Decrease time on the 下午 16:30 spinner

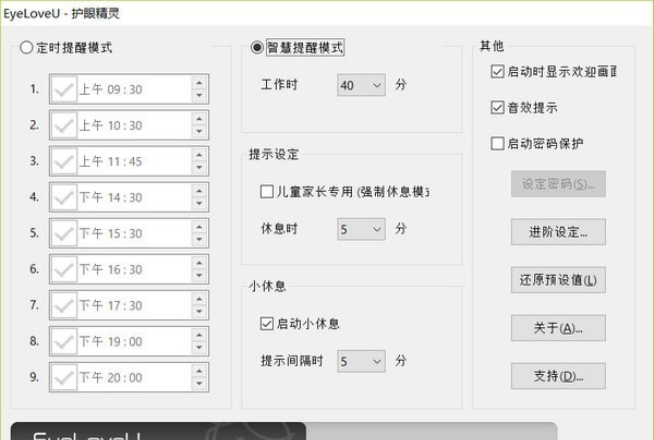(x=199, y=276)
